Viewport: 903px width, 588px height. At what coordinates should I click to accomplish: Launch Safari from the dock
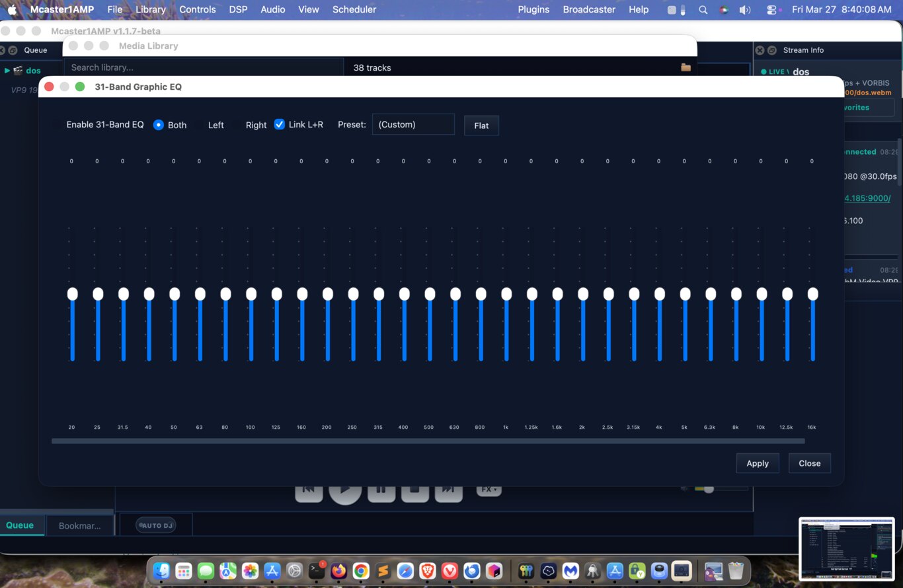pyautogui.click(x=405, y=571)
